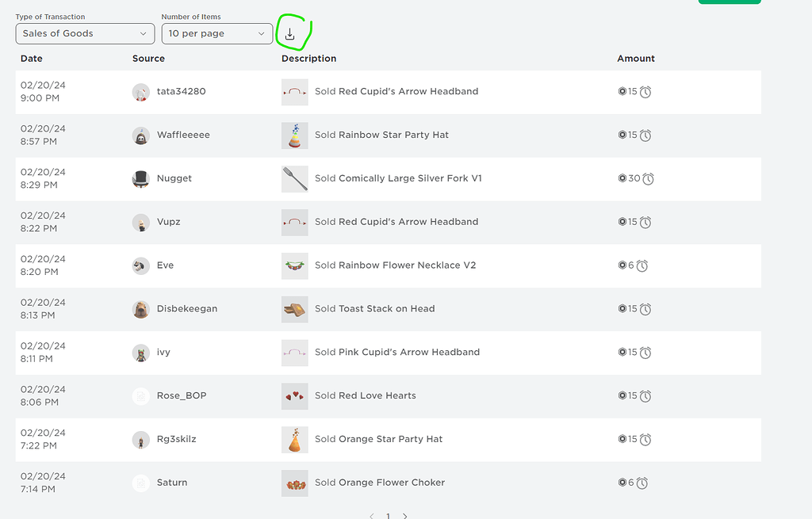Open the Number of Items per page dropdown
Image resolution: width=812 pixels, height=519 pixels.
click(x=215, y=33)
